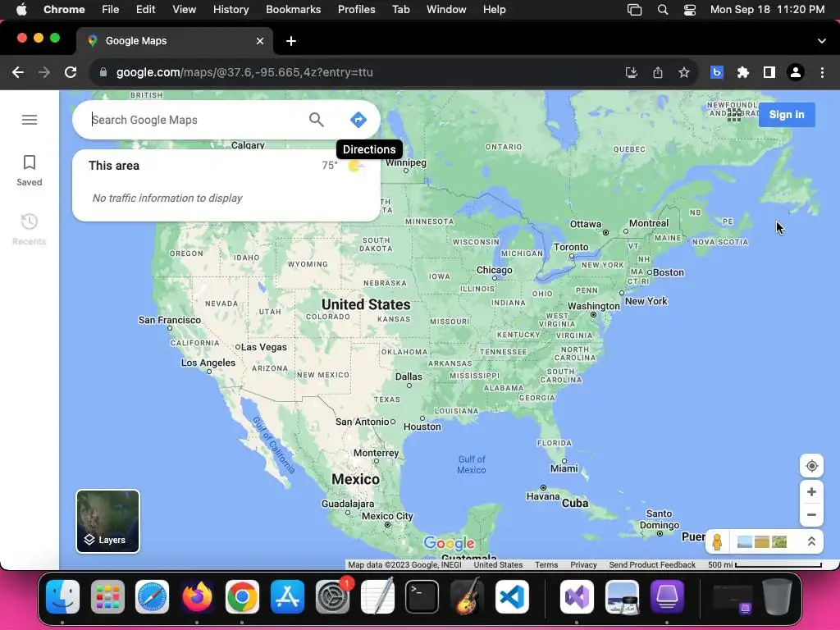Click the blue Directions icon

(x=358, y=120)
